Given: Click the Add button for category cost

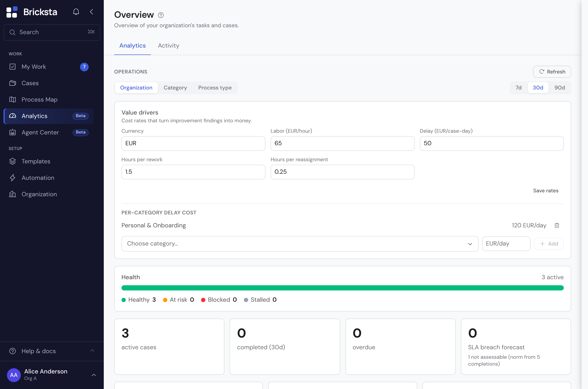Looking at the screenshot, I should pos(549,244).
